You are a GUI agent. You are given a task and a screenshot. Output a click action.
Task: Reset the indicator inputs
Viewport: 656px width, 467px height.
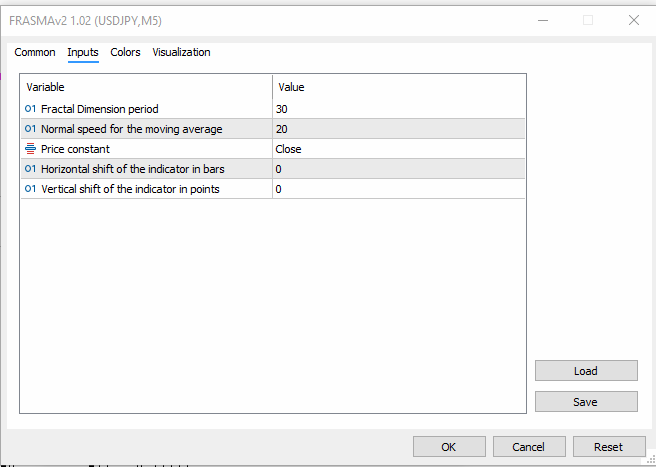point(609,447)
